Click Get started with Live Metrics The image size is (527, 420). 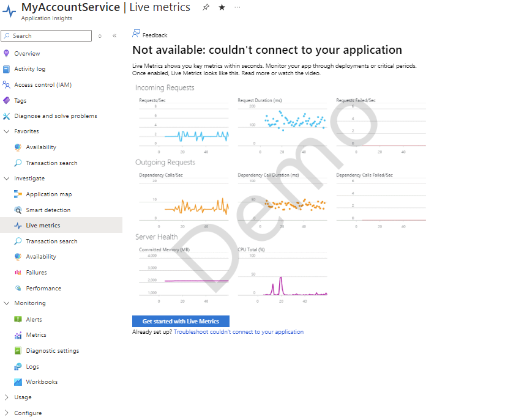(181, 321)
